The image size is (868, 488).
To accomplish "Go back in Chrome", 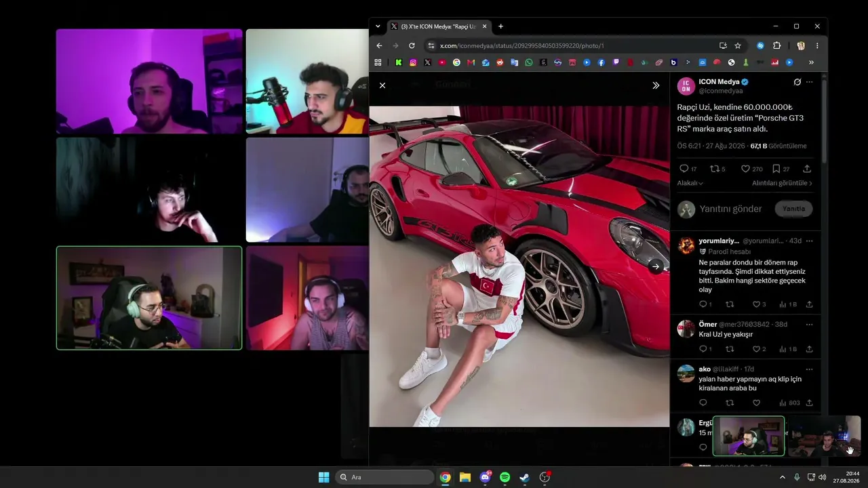I will pos(379,45).
